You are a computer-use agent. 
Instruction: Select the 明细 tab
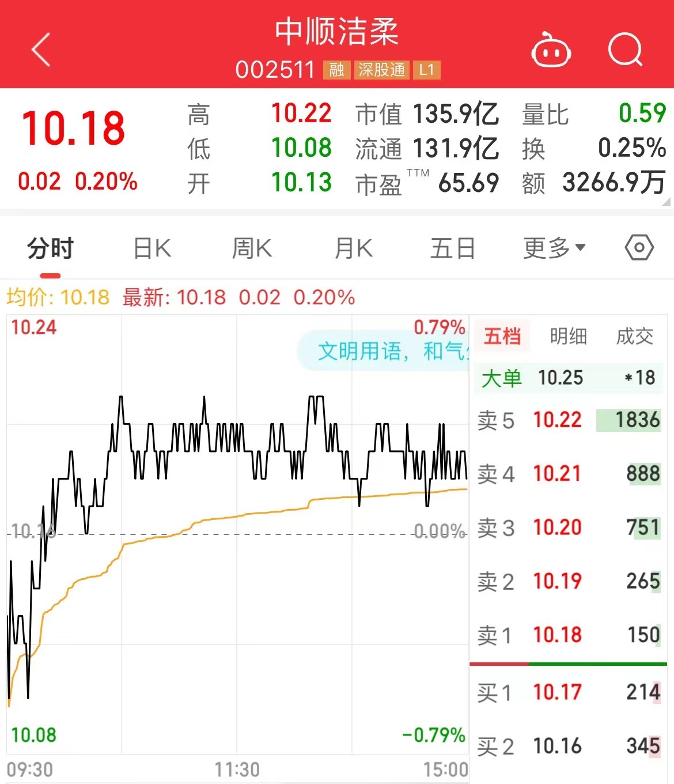569,336
